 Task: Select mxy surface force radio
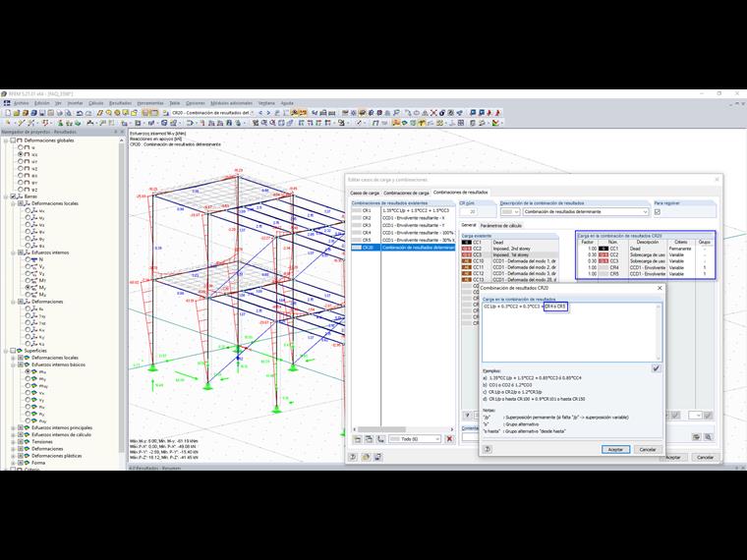(28, 386)
